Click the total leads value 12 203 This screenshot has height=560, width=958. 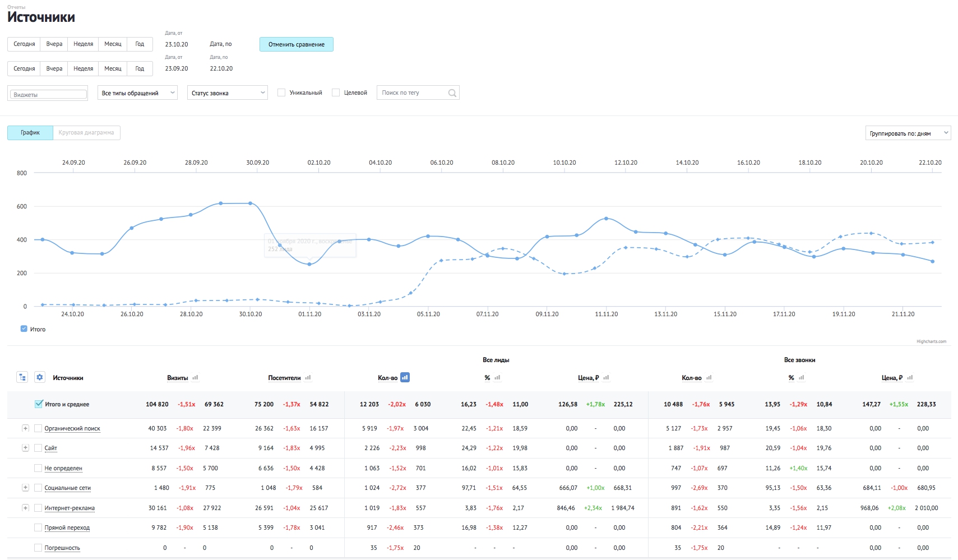369,404
